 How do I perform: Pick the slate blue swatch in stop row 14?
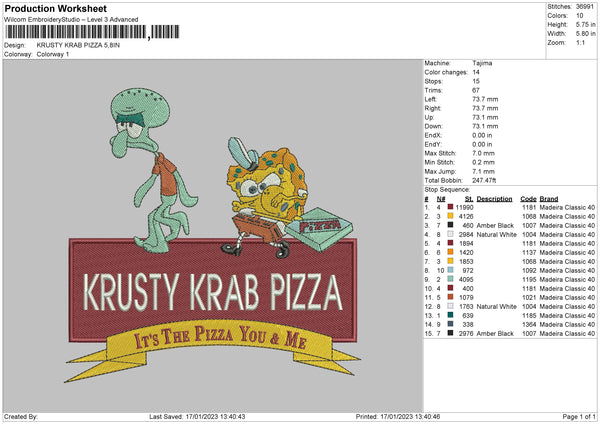click(450, 324)
